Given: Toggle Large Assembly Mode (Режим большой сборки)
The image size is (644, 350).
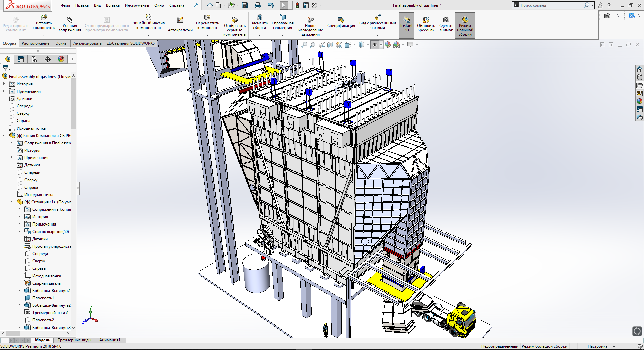Looking at the screenshot, I should (x=465, y=25).
